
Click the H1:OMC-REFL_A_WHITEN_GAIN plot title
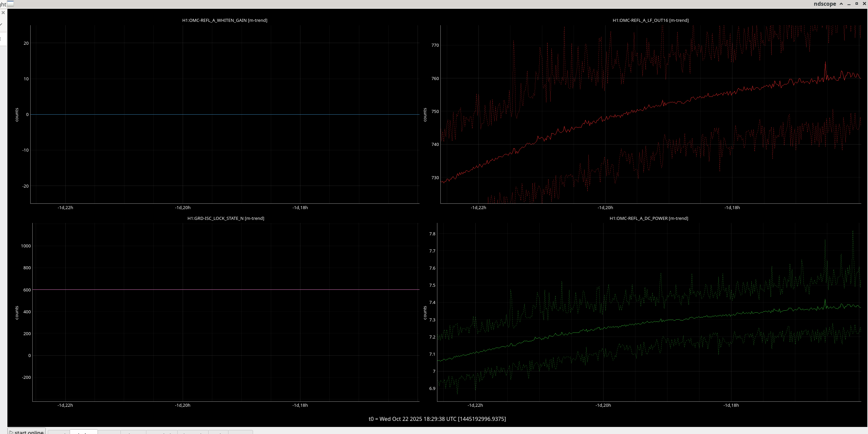(x=225, y=20)
